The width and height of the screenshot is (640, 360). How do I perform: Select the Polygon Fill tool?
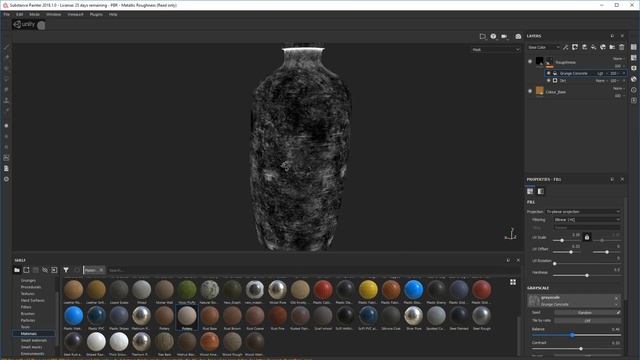(x=6, y=79)
